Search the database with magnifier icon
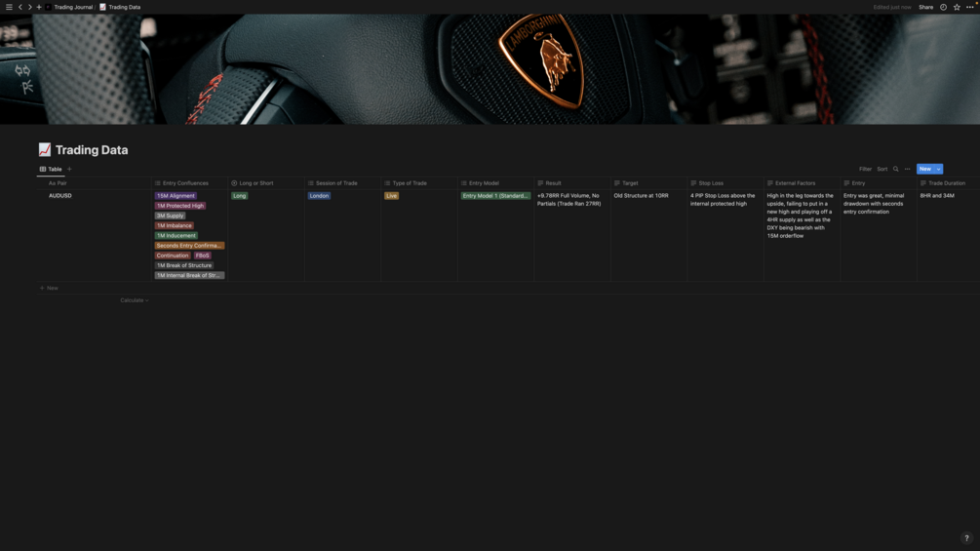 tap(895, 169)
